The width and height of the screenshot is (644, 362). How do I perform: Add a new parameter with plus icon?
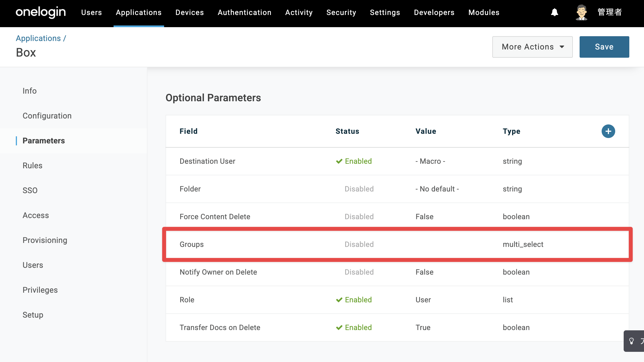tap(608, 131)
